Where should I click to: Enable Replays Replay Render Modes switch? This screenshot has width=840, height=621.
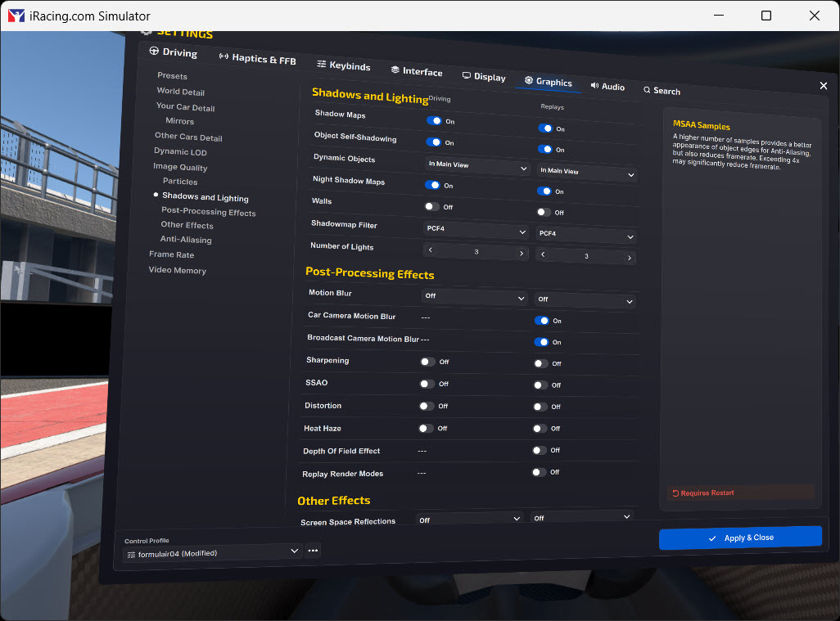pyautogui.click(x=539, y=472)
